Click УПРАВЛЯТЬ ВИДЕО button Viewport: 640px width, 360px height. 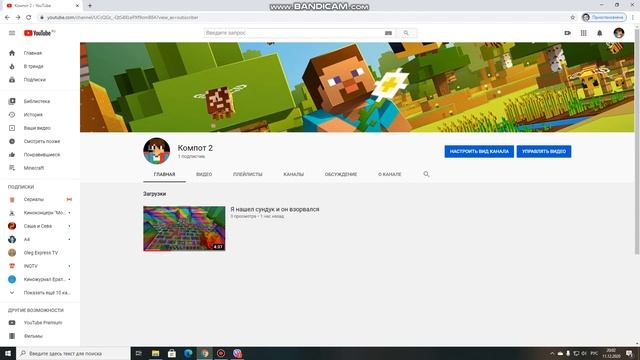coord(544,151)
